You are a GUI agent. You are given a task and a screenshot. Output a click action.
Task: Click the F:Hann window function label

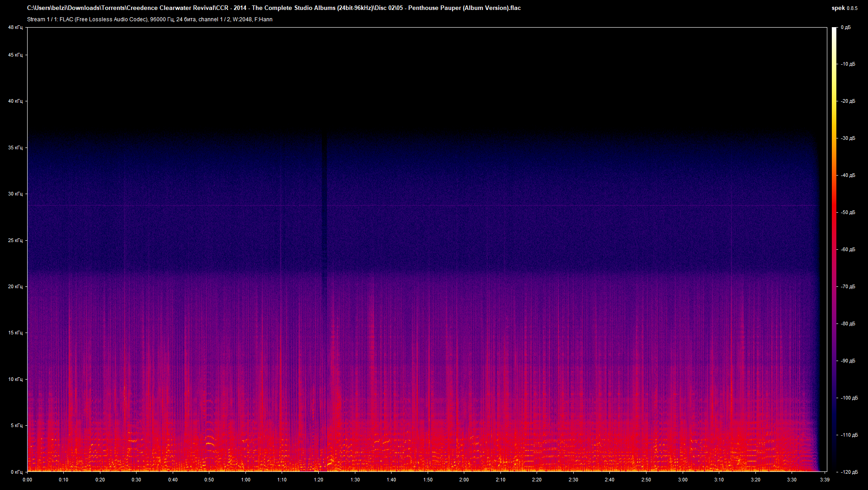(264, 19)
